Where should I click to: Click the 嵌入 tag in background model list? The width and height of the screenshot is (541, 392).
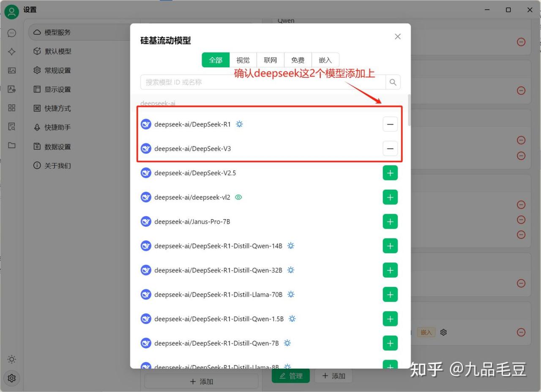click(x=426, y=332)
